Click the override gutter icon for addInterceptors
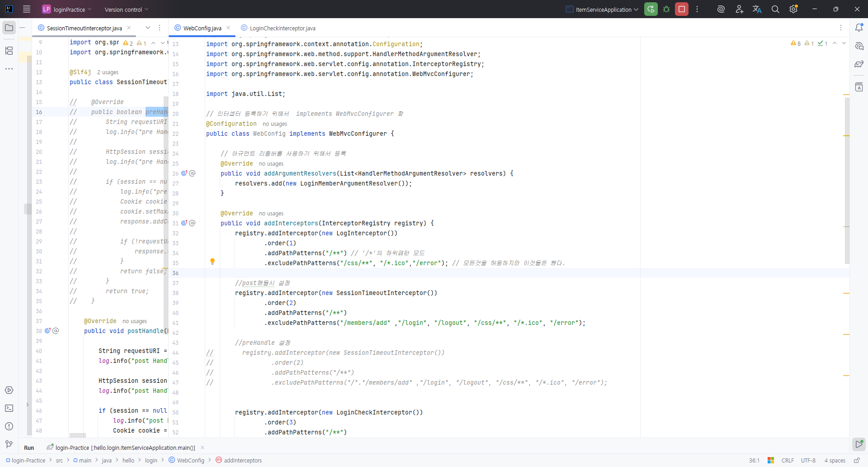Screen dimensions: 868x467 pos(184,223)
